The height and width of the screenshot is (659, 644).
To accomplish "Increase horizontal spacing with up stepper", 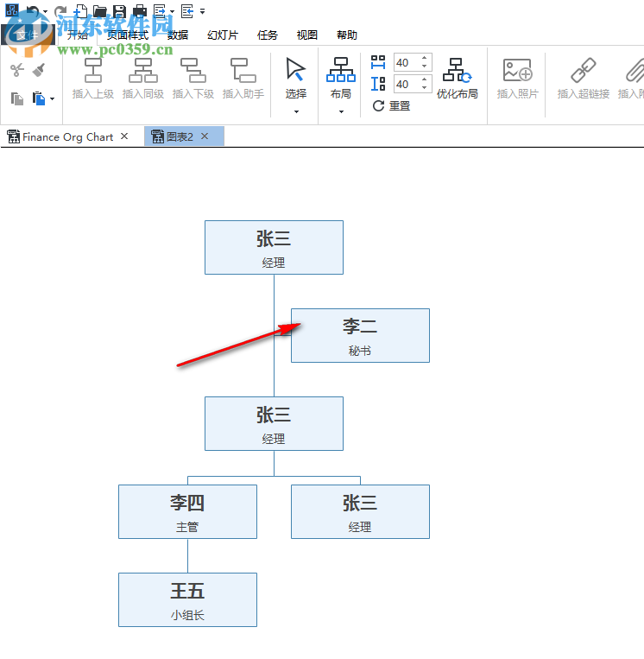I will pos(424,58).
